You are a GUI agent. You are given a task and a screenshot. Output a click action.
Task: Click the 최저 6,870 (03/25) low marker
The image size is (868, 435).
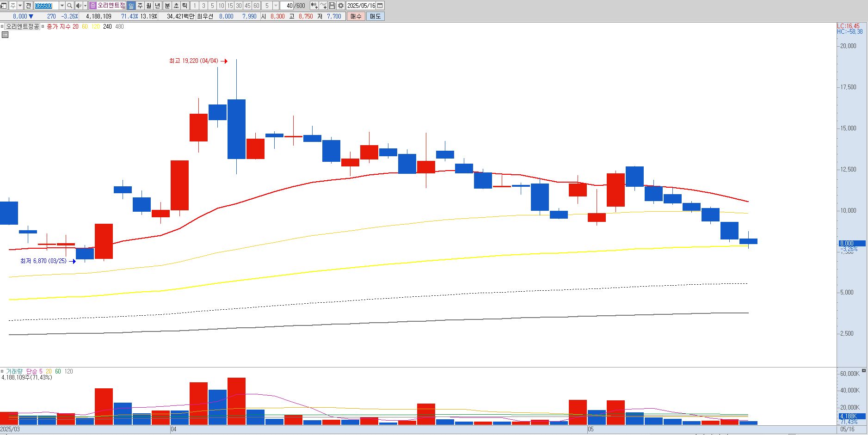(x=48, y=261)
